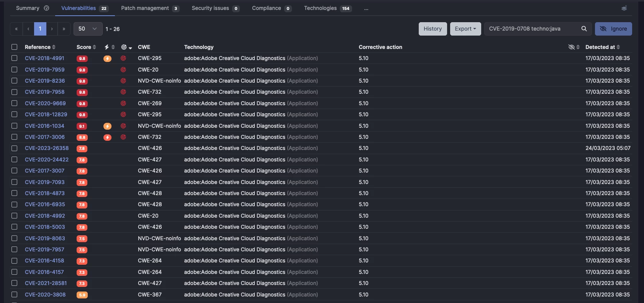Click the 24/03/2023 05:07 detected date
The image size is (644, 303).
click(x=608, y=148)
